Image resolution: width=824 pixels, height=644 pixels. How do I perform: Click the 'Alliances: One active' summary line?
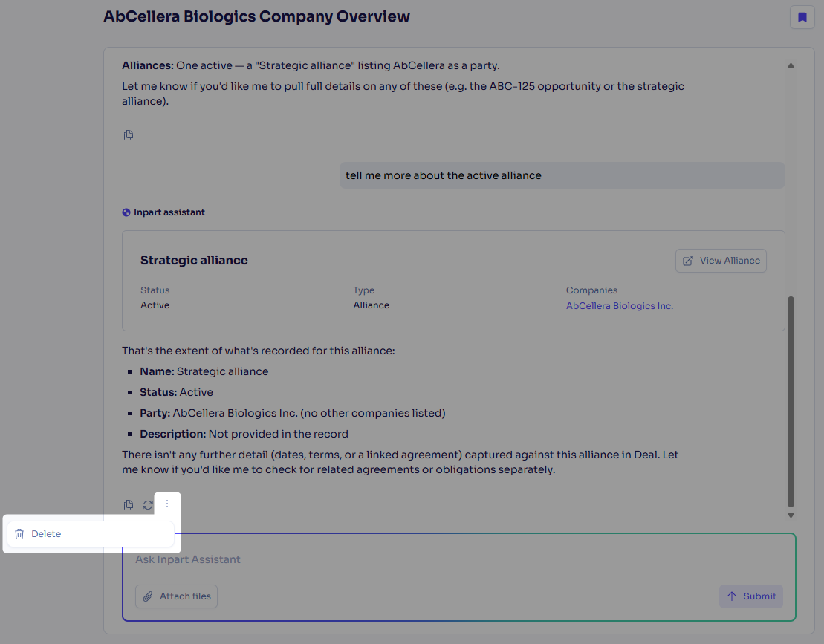click(x=311, y=65)
